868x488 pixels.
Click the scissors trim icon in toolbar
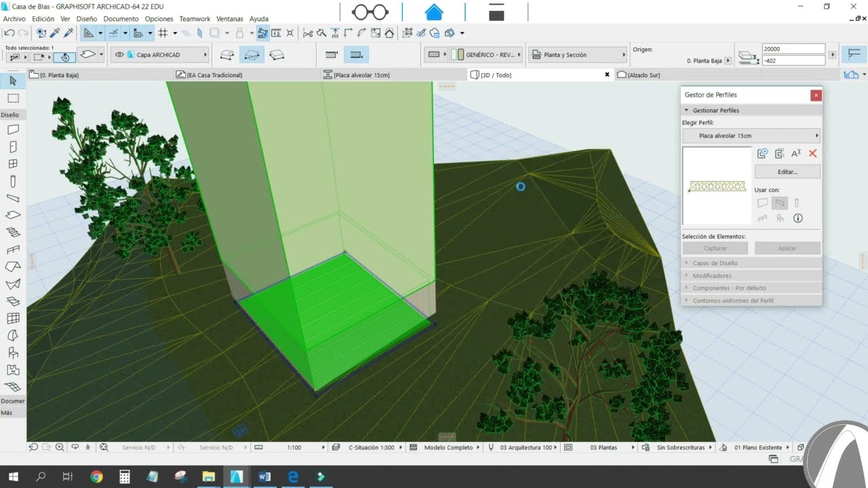pyautogui.click(x=307, y=33)
